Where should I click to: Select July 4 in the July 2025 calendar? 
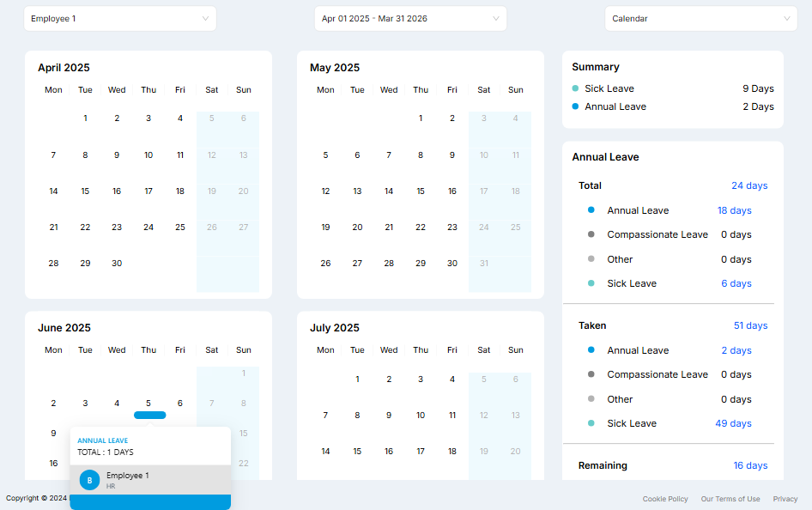452,379
